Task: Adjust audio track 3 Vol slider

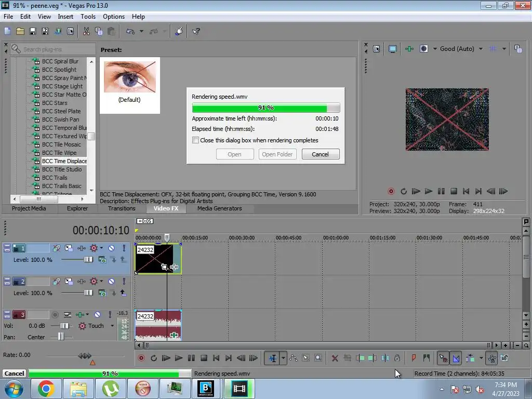Action: click(x=64, y=326)
